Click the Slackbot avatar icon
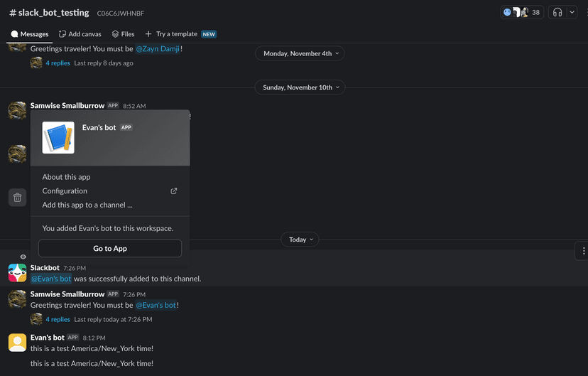 point(18,273)
